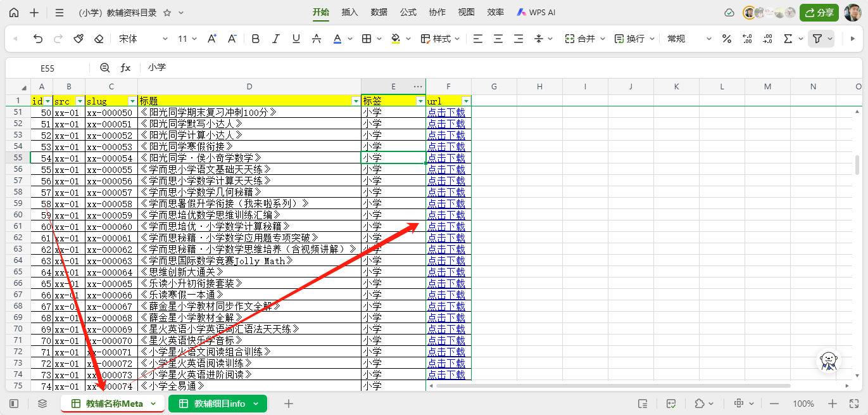Image resolution: width=868 pixels, height=415 pixels.
Task: Open the insert function fx button
Action: click(x=125, y=67)
